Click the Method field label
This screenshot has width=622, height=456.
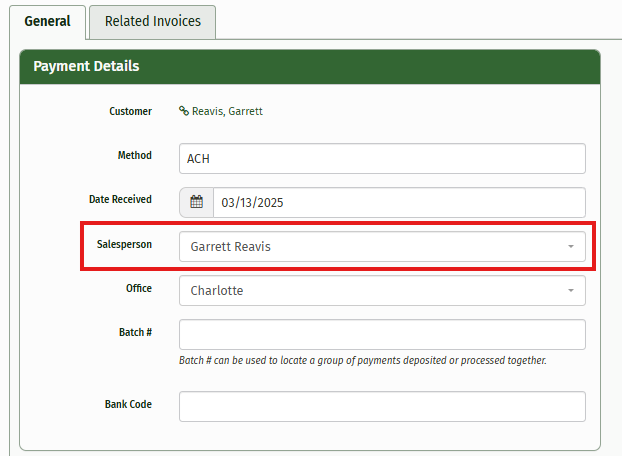coord(134,155)
